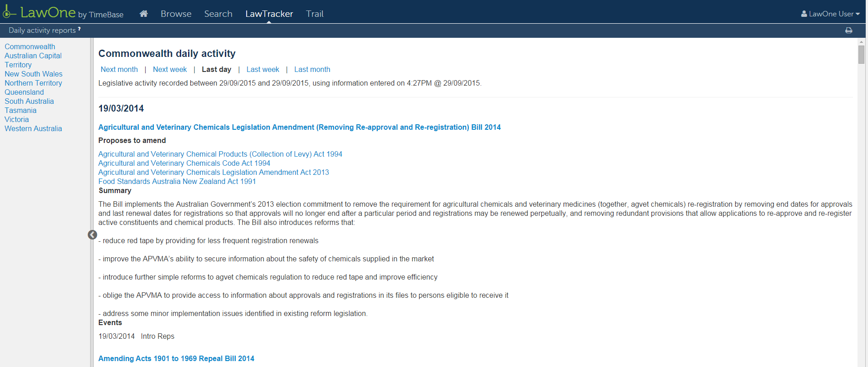Open Amending Acts 1901 to 1969 Repeal Bill
This screenshot has width=868, height=367.
pyautogui.click(x=176, y=358)
